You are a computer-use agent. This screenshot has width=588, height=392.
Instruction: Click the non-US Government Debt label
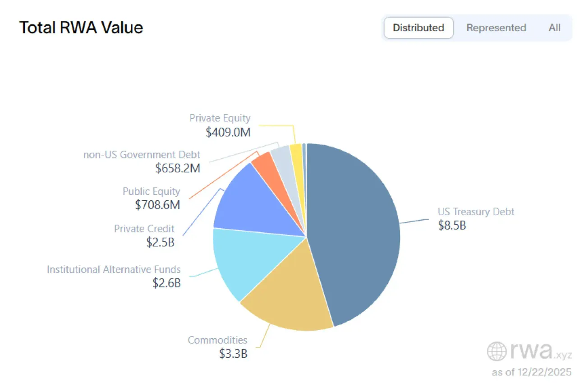click(x=142, y=155)
